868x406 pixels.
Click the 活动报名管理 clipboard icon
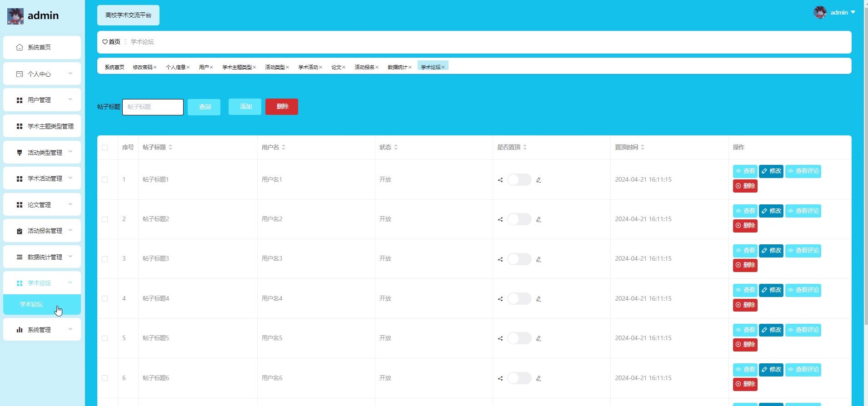coord(20,231)
